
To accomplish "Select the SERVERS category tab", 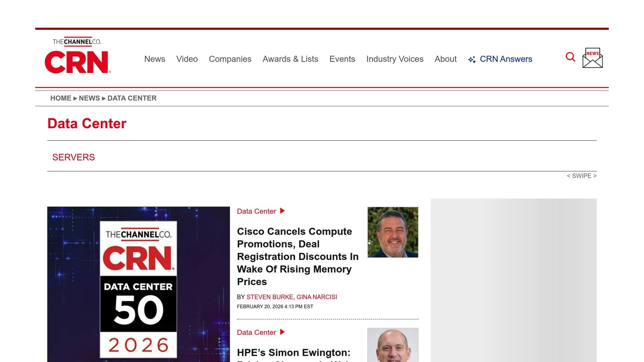I will click(74, 157).
